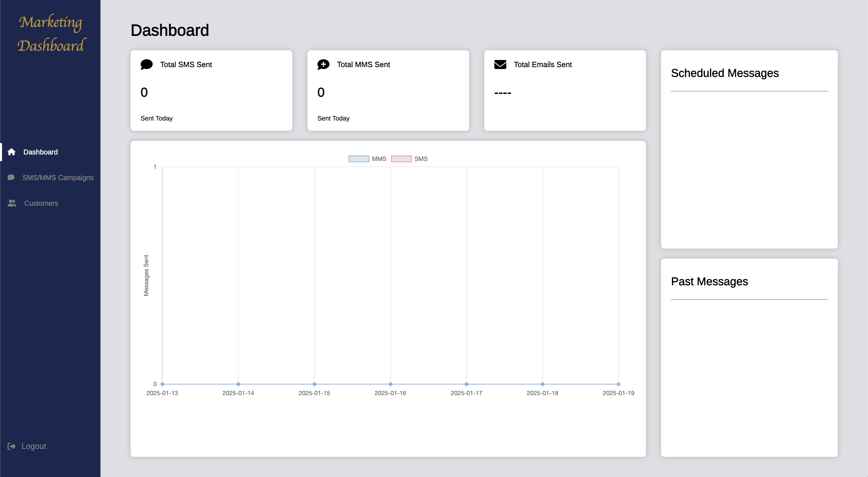The image size is (868, 477).
Task: Click the Scheduled Messages heading
Action: [725, 73]
